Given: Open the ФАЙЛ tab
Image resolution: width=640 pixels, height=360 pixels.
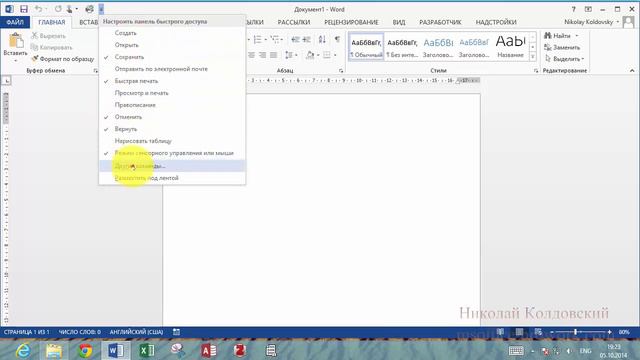Looking at the screenshot, I should (15, 22).
